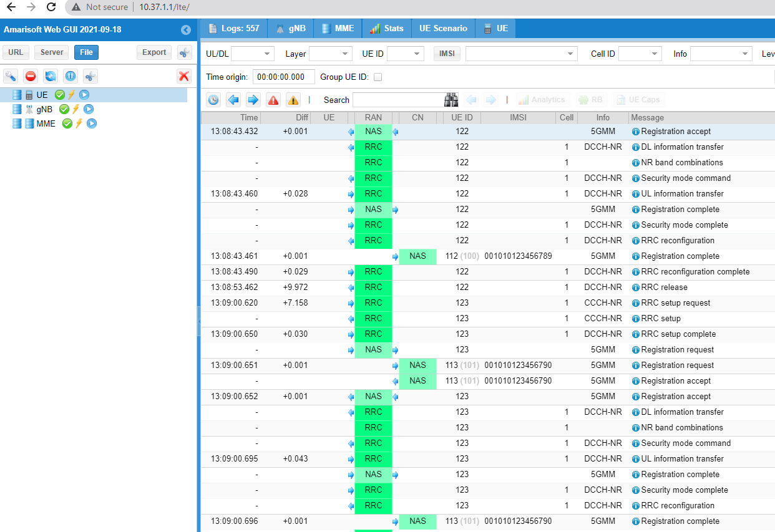The height and width of the screenshot is (532, 775).
Task: Click the blue refresh icon in sidebar
Action: (x=51, y=76)
